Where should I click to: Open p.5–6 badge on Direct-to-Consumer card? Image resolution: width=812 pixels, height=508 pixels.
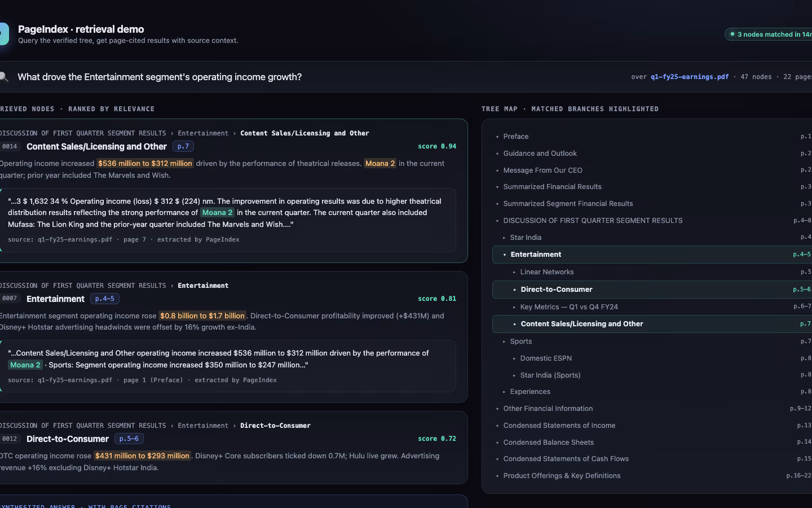click(x=129, y=439)
